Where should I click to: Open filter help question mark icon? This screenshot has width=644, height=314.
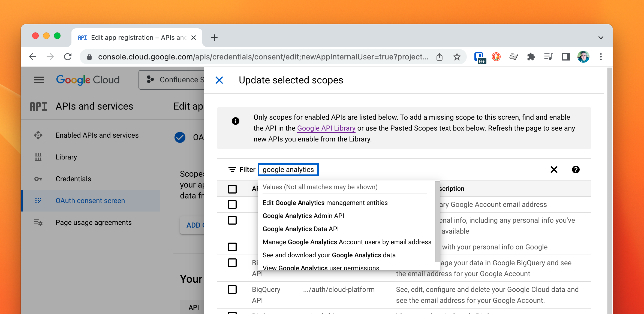[576, 170]
